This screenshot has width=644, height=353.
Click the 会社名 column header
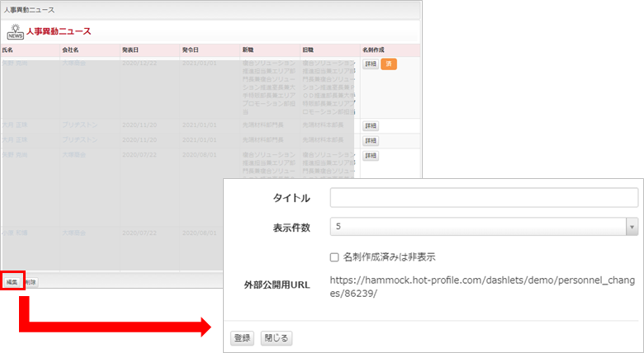(72, 50)
